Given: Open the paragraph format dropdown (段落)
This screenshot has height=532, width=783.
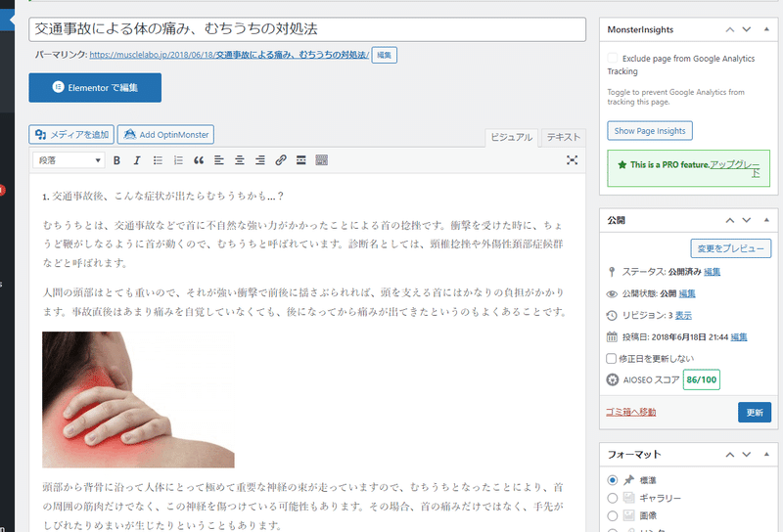Looking at the screenshot, I should [69, 160].
